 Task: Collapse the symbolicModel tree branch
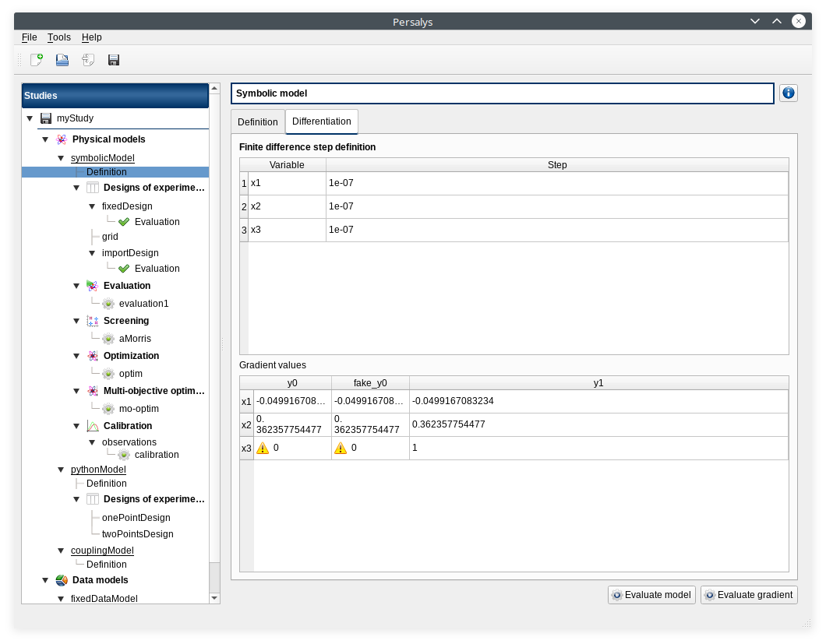[x=61, y=158]
